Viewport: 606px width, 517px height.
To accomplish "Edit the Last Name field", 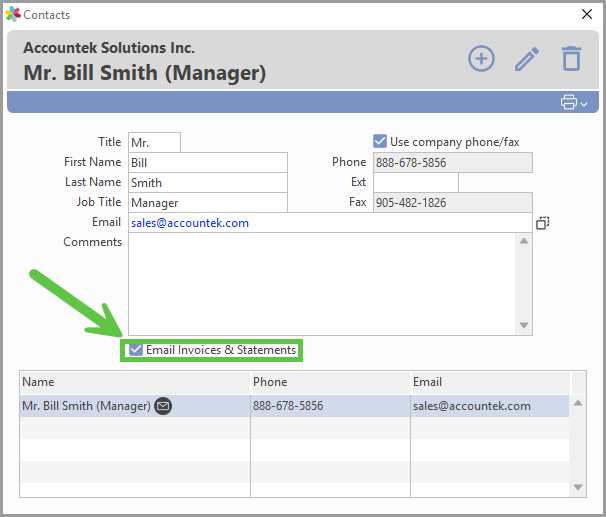I will (208, 183).
